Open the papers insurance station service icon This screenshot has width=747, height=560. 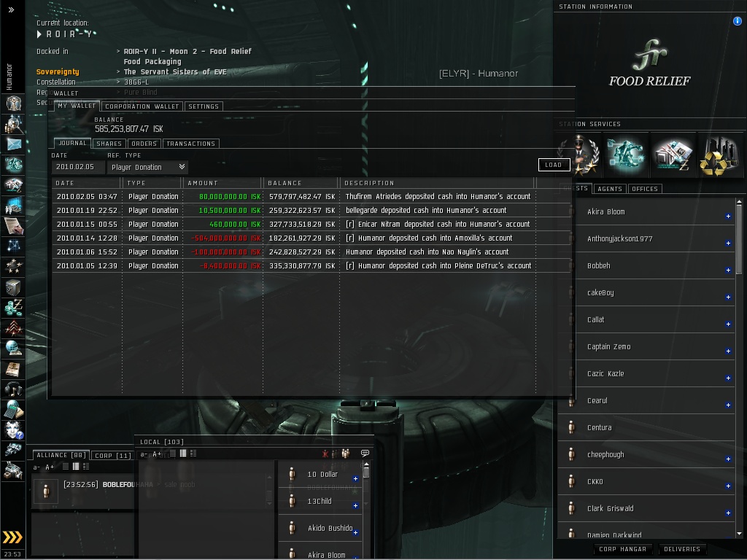pyautogui.click(x=672, y=155)
